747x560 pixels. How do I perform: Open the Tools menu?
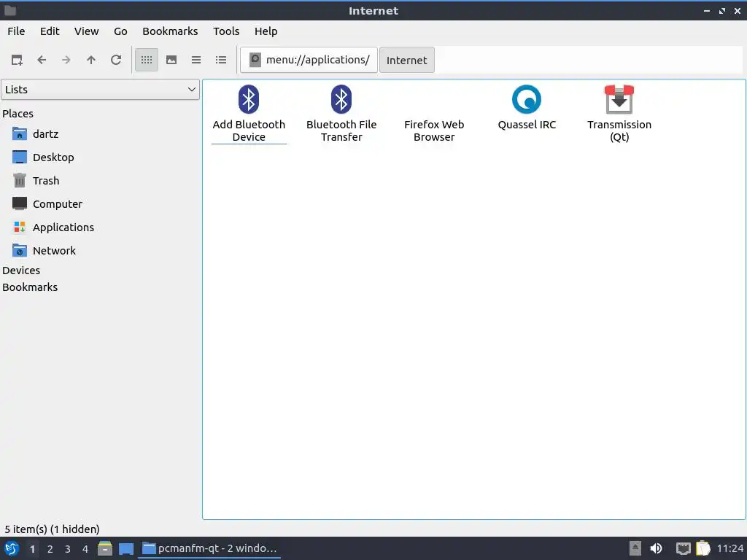226,31
